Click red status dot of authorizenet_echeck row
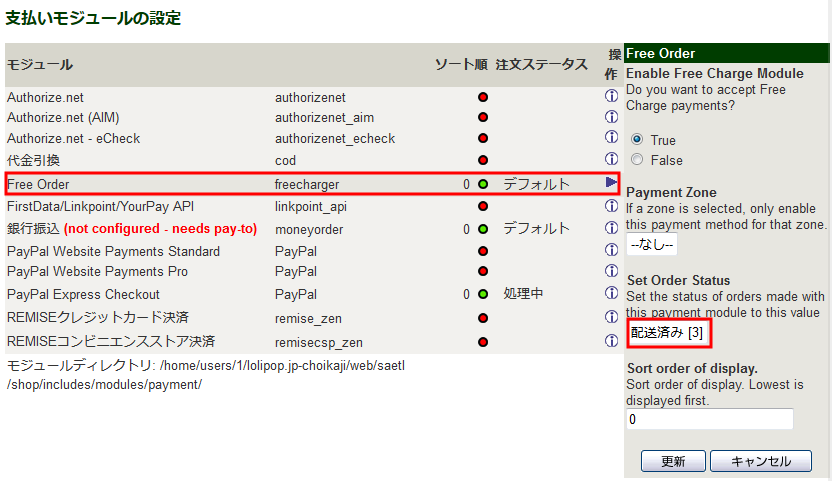 483,138
